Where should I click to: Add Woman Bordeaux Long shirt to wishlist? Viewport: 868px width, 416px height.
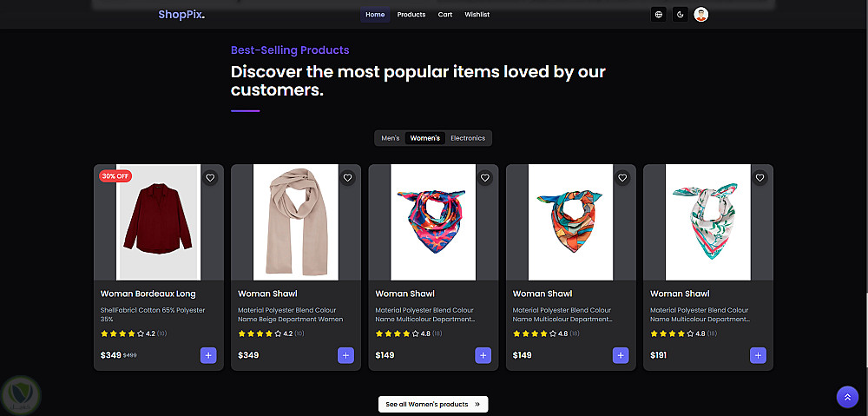point(210,178)
